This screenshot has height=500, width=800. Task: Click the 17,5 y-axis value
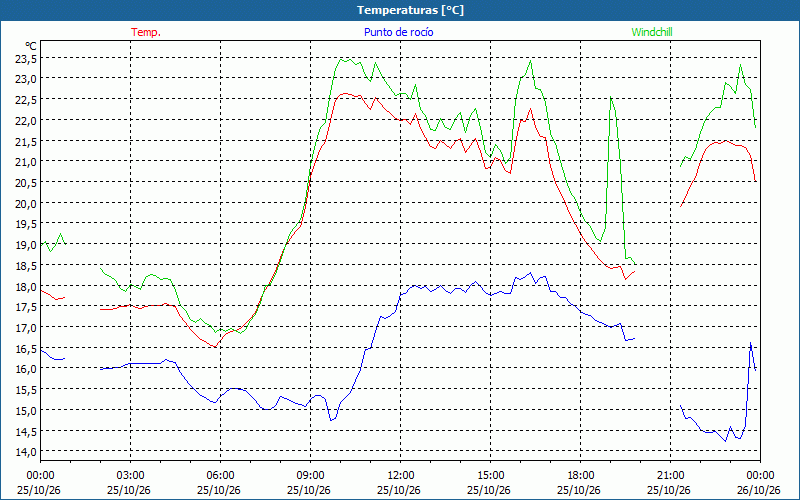[x=26, y=307]
